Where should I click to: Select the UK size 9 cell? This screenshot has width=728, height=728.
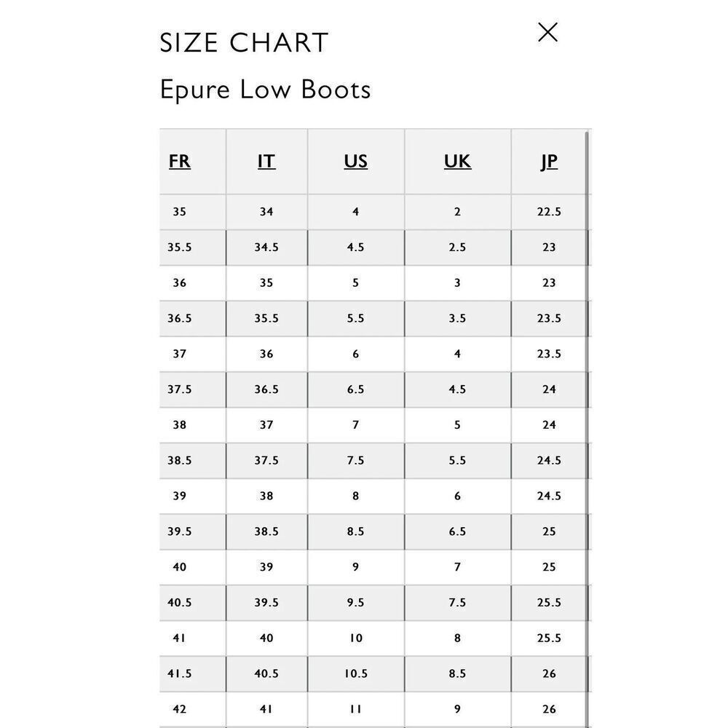(x=457, y=709)
